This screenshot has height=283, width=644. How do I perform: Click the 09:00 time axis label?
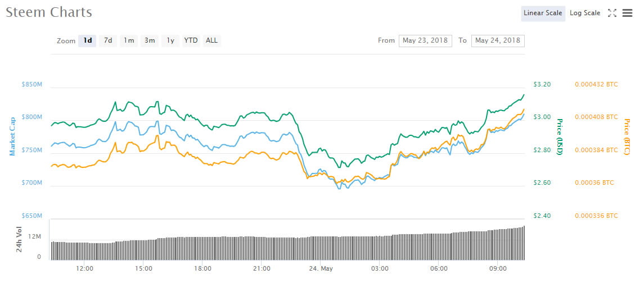coord(498,269)
